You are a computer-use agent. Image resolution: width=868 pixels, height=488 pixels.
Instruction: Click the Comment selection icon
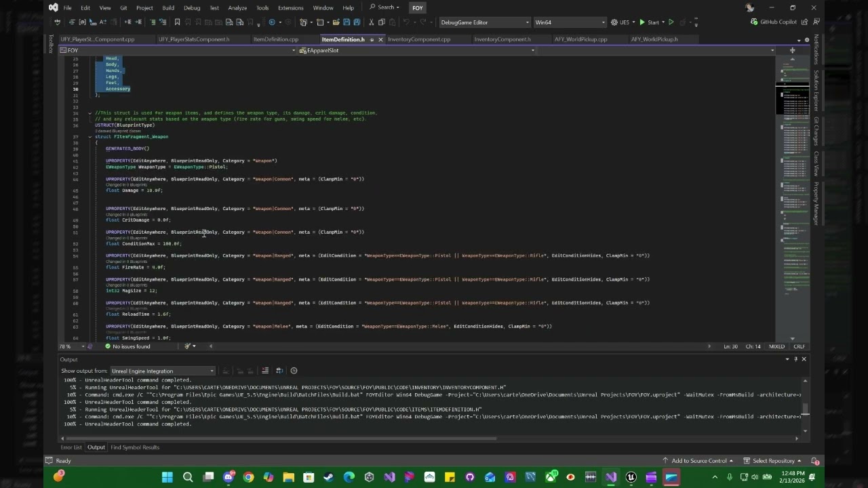pyautogui.click(x=153, y=22)
